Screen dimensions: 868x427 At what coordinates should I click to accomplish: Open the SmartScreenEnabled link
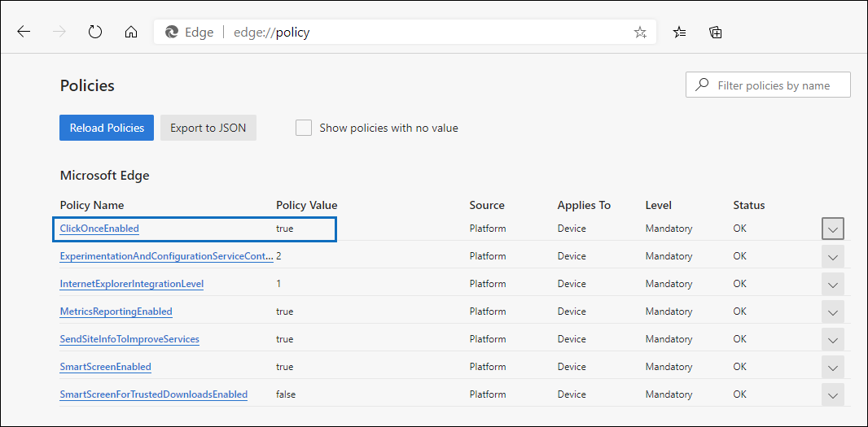pos(106,367)
